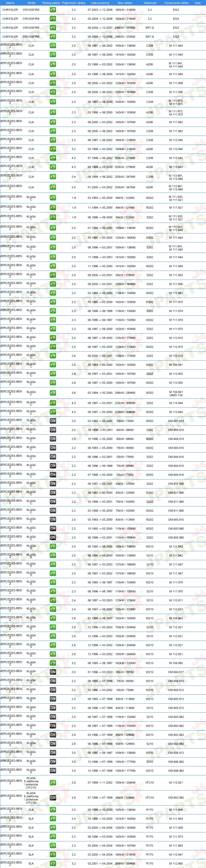Click petrol icon in Klasa E M 104.945 row
This screenshot has width=206, height=868.
point(53,618)
